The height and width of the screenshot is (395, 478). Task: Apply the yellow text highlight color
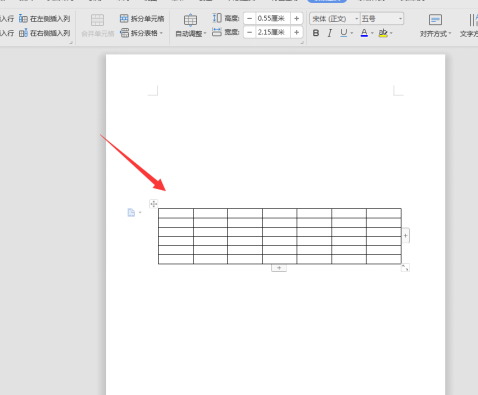[x=383, y=33]
